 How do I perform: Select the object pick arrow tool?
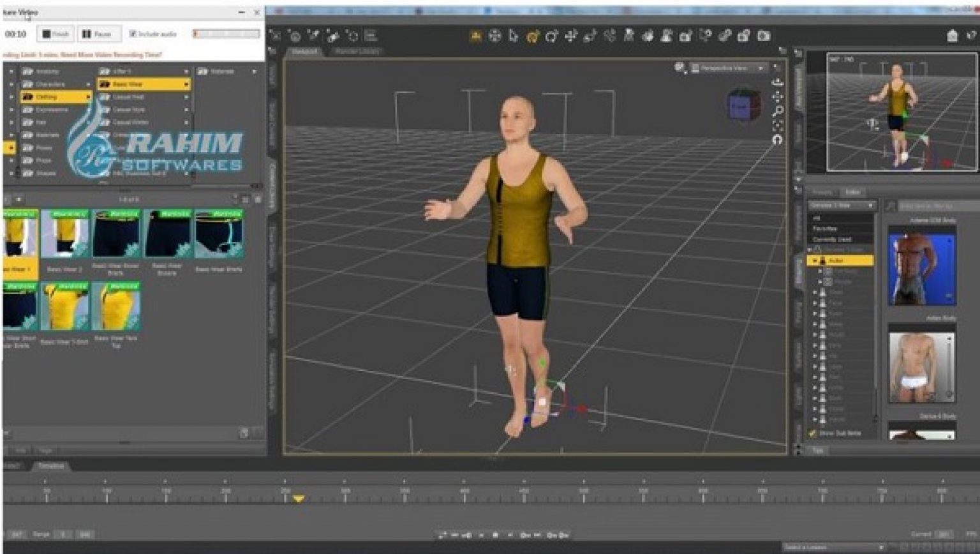(x=512, y=36)
